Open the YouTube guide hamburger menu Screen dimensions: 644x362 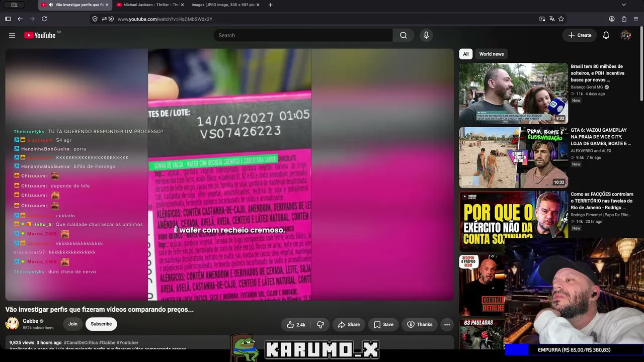[x=12, y=35]
